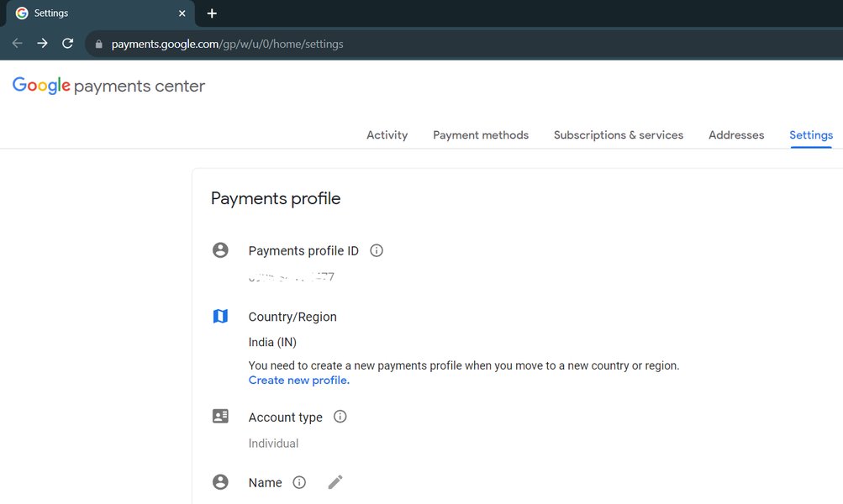The height and width of the screenshot is (504, 843).
Task: Click the Payments profile heading
Action: pyautogui.click(x=276, y=198)
